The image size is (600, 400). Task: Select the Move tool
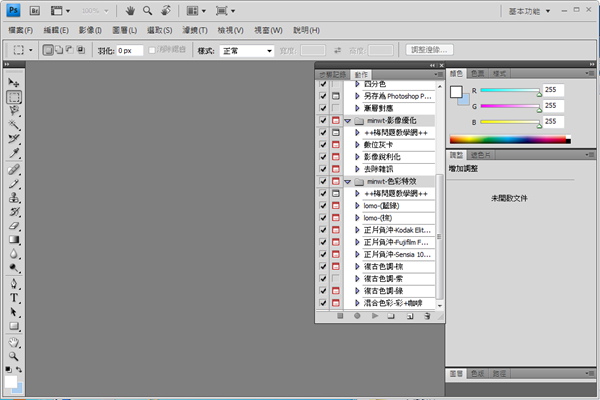pos(14,81)
